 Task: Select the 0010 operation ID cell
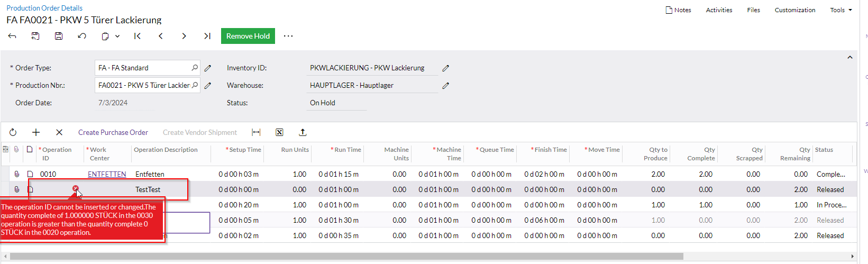point(60,174)
